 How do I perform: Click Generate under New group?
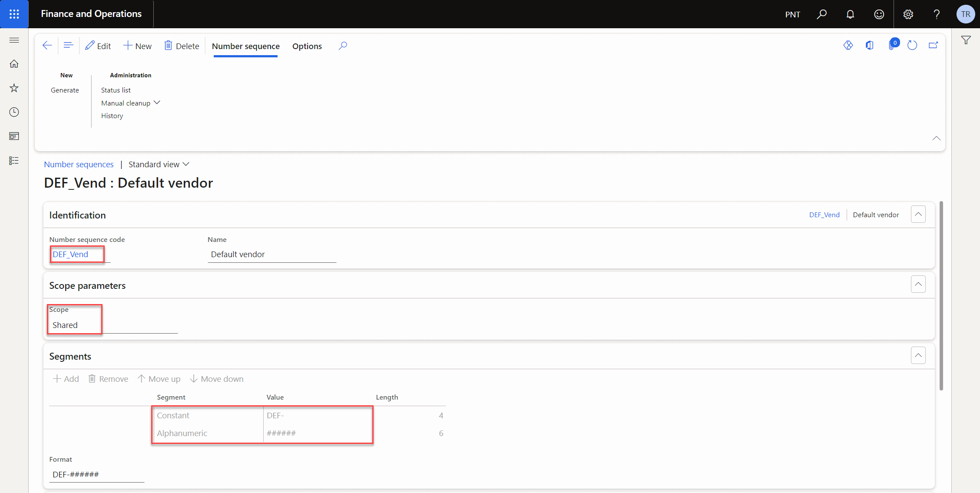click(x=65, y=90)
